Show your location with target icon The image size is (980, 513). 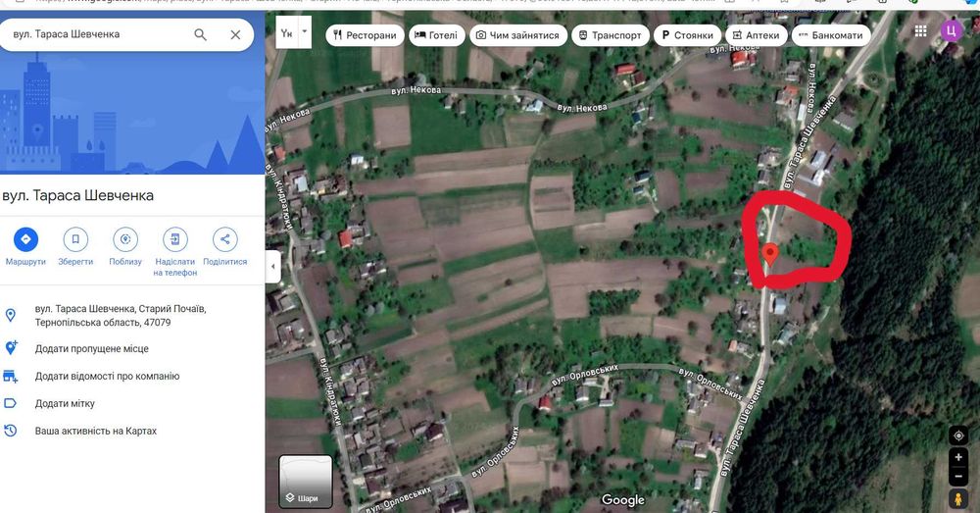click(x=958, y=436)
